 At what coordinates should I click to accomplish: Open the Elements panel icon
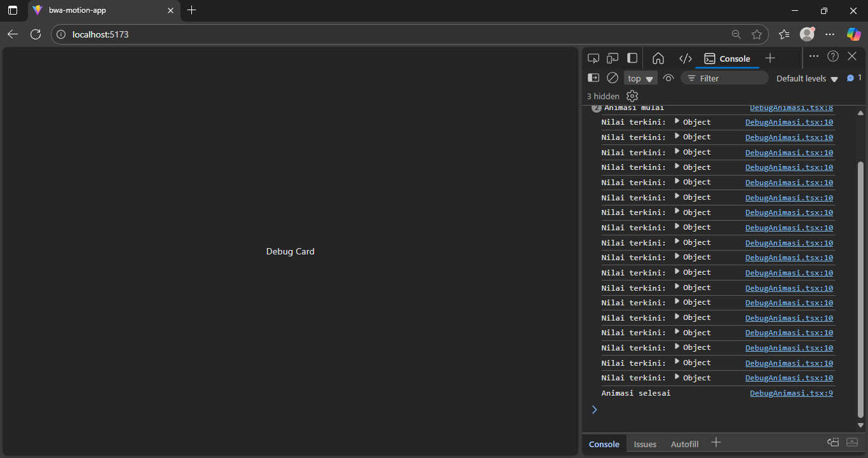685,58
